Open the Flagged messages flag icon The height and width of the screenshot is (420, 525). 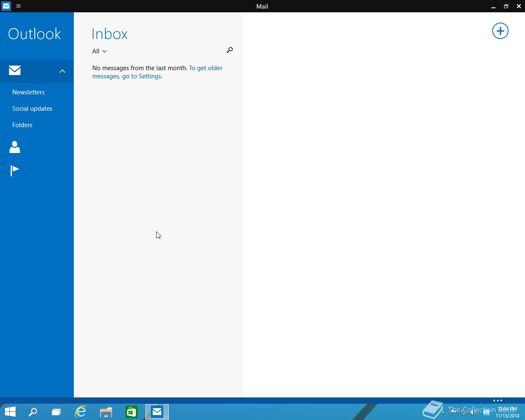(15, 170)
